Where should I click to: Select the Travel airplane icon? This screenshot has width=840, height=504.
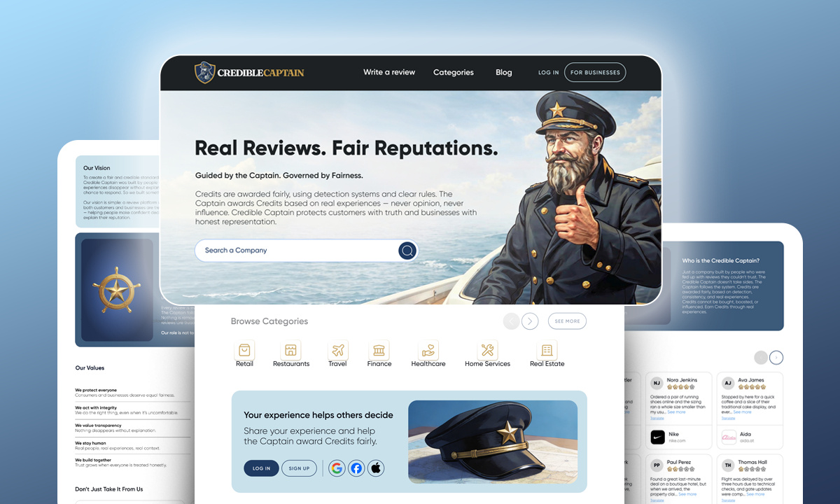337,350
